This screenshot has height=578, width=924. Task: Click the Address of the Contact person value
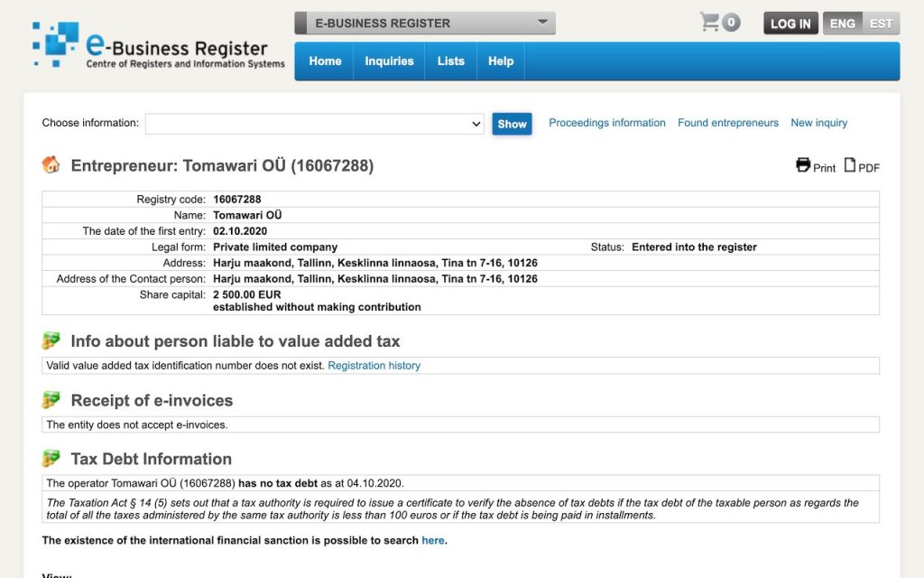[x=375, y=279]
